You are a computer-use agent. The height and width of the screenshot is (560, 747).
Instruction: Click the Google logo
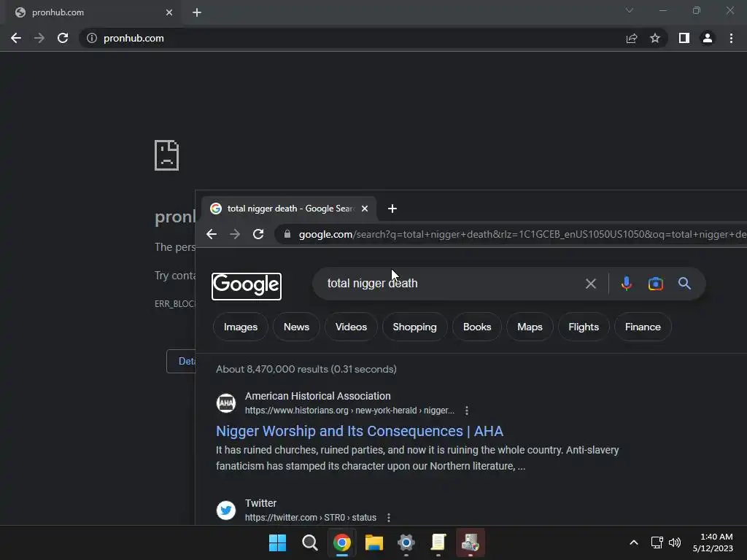(247, 286)
